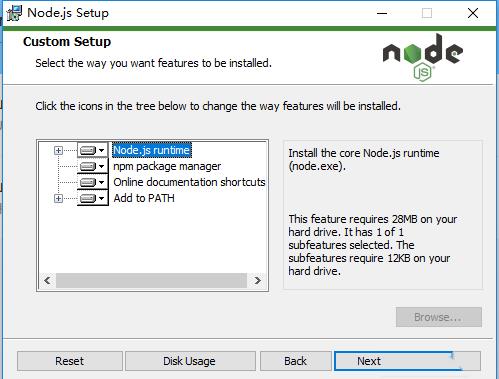Screen dimensions: 499x379
Task: Open install options for Node.js runtime feature
Action: coord(93,150)
